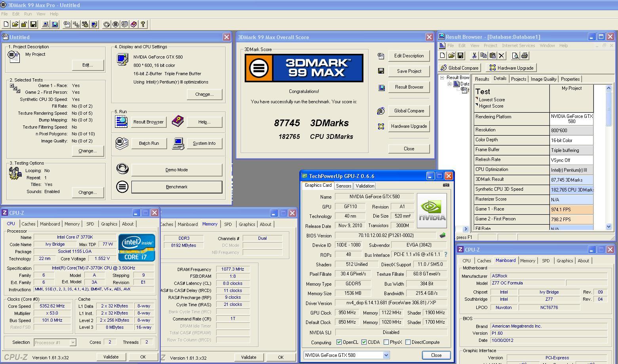This screenshot has width=618, height=364.
Task: Click Save icon in Result Browser toolbar
Action: click(460, 56)
